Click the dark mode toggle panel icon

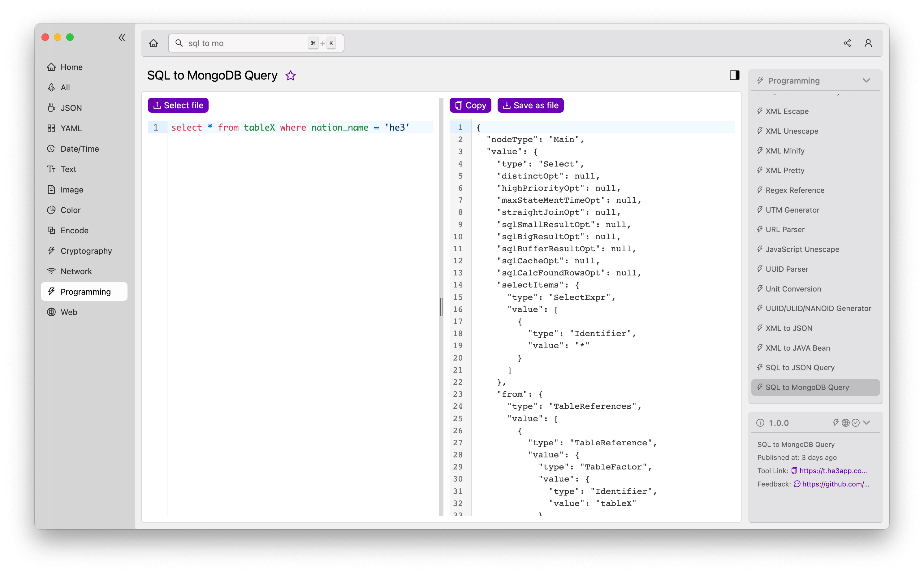[735, 75]
